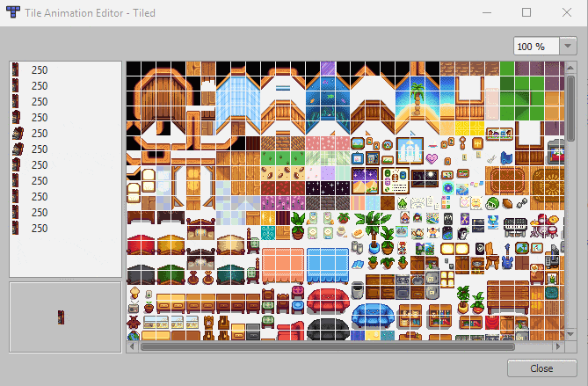Select the grandfather clock with purple face
588x386 pixels.
pos(208,327)
